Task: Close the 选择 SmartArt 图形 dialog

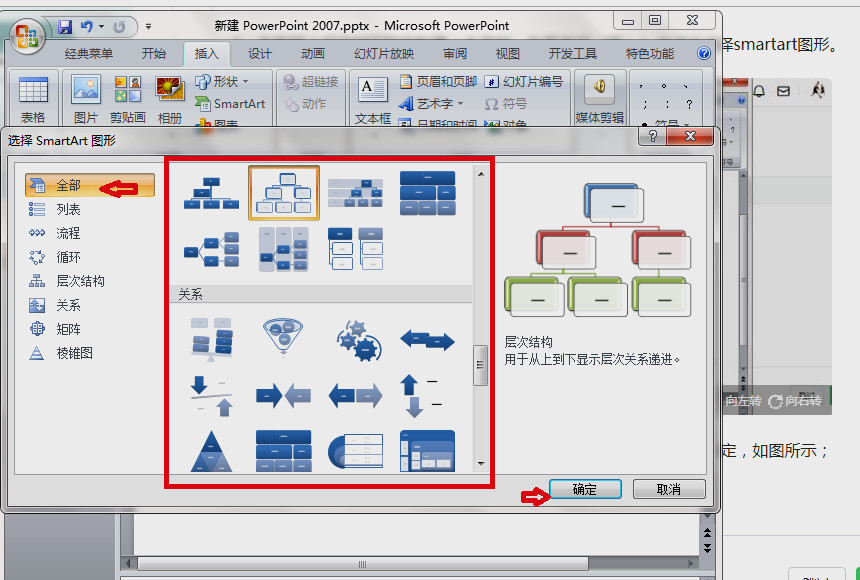Action: (690, 136)
